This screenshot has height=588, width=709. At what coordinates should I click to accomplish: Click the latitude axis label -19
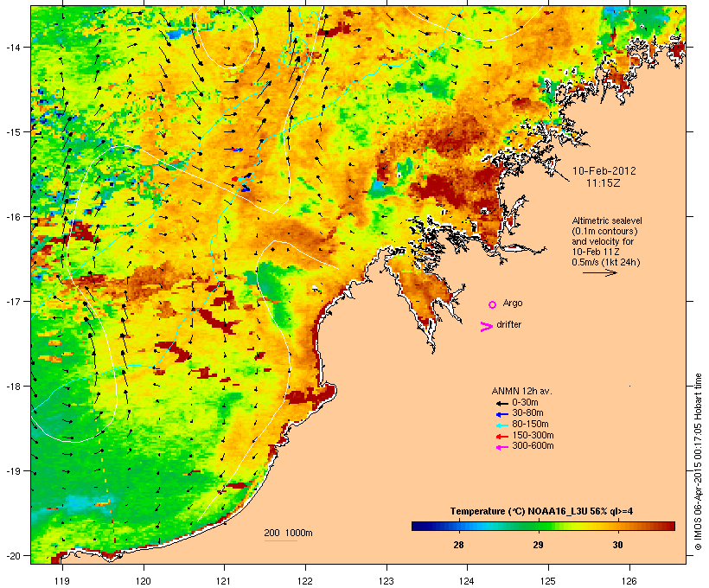pyautogui.click(x=13, y=471)
